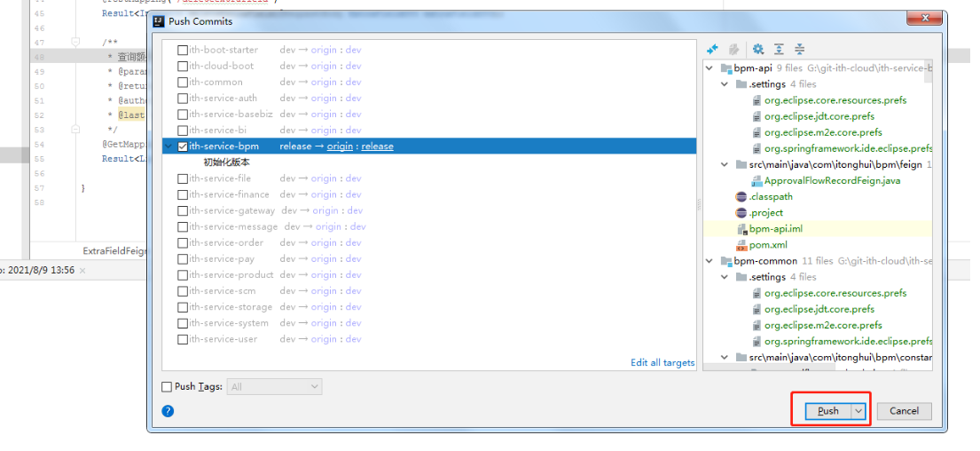980x451 pixels.
Task: Click the pom.xml Maven file icon
Action: click(741, 245)
